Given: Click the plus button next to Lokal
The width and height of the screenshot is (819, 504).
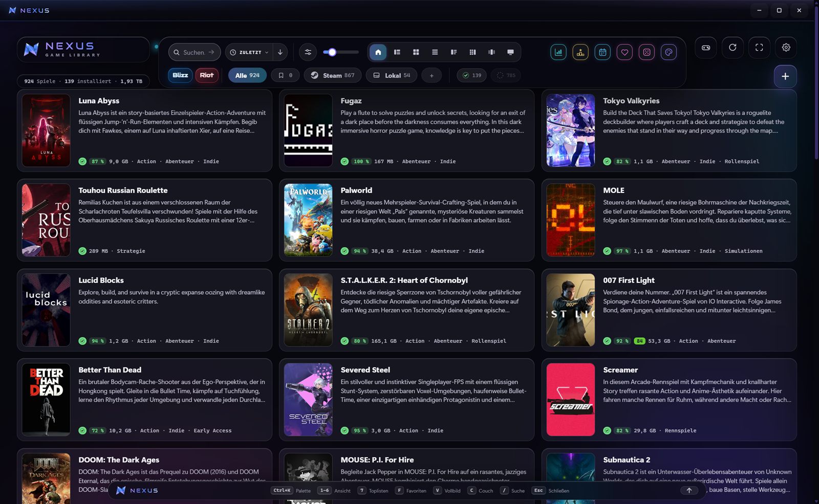Looking at the screenshot, I should (432, 76).
